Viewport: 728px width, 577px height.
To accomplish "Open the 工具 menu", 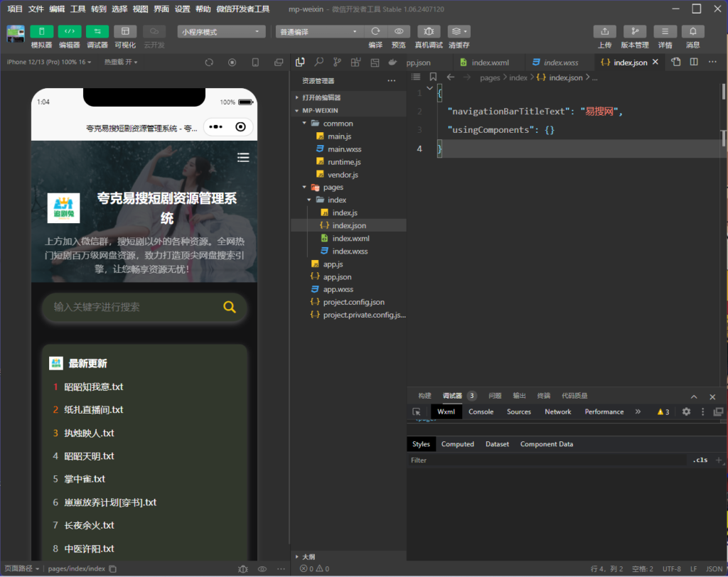I will click(x=78, y=9).
